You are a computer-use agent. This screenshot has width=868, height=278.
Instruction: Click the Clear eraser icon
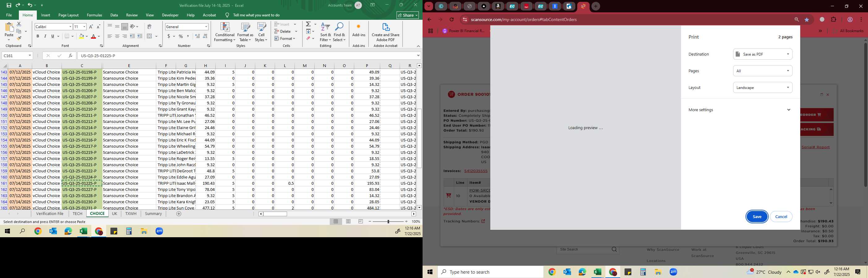click(308, 38)
